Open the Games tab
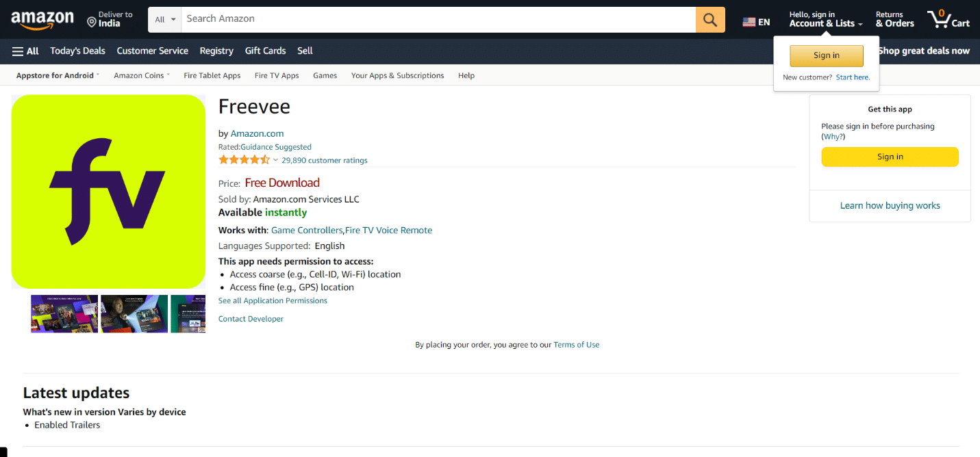 (325, 75)
